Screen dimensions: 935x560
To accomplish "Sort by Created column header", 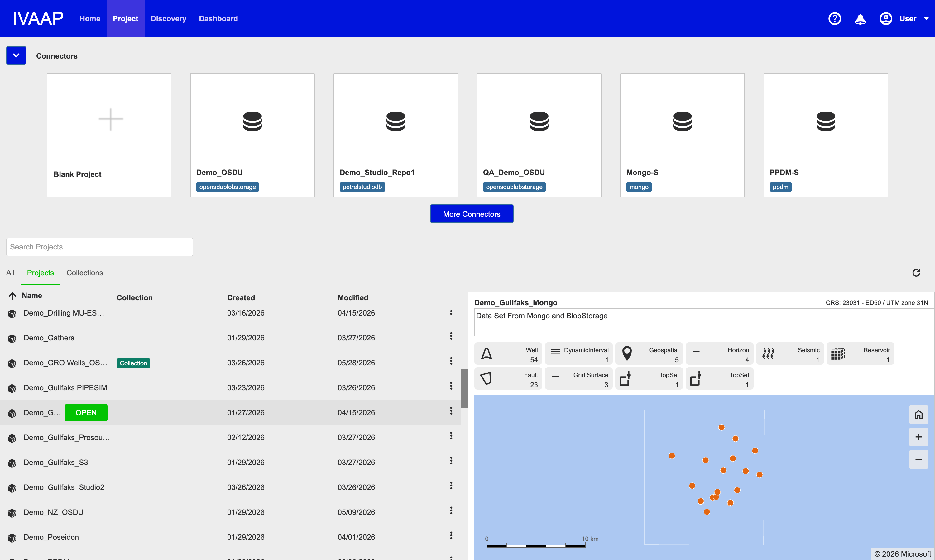I will click(x=241, y=297).
